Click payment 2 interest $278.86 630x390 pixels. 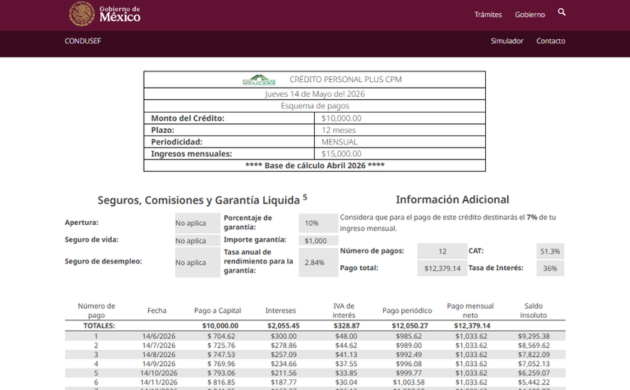click(x=283, y=345)
